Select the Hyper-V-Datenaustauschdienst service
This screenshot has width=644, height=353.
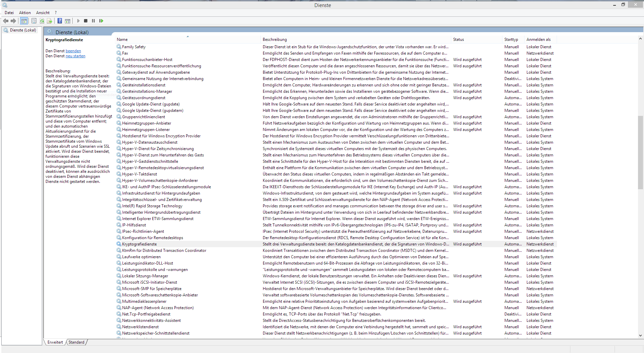336,142
